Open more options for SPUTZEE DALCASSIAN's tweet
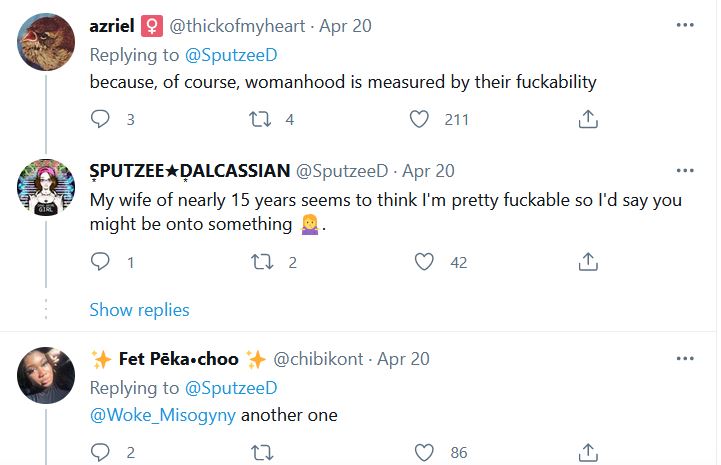Screen dimensions: 721x465 point(685,170)
